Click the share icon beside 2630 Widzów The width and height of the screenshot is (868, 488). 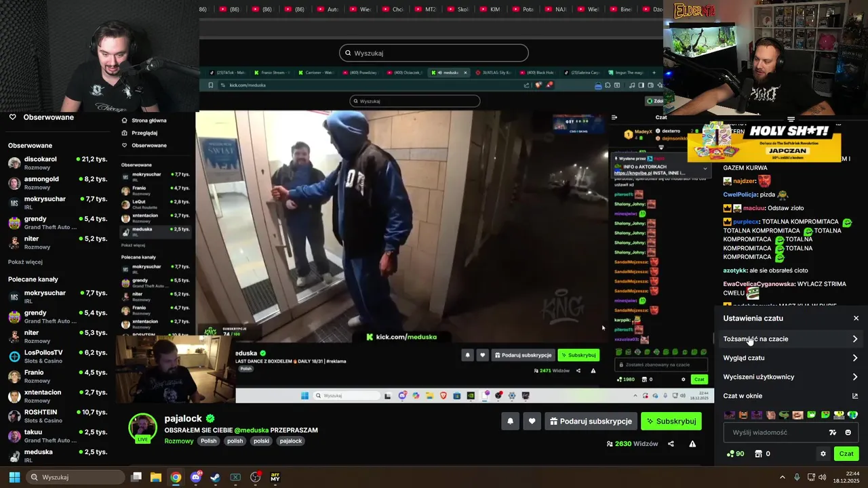tap(671, 444)
